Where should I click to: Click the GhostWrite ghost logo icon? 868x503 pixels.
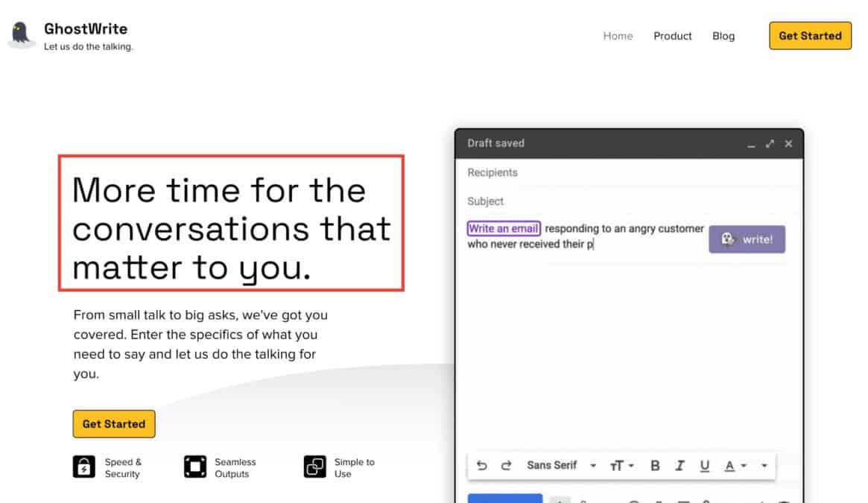coord(21,34)
